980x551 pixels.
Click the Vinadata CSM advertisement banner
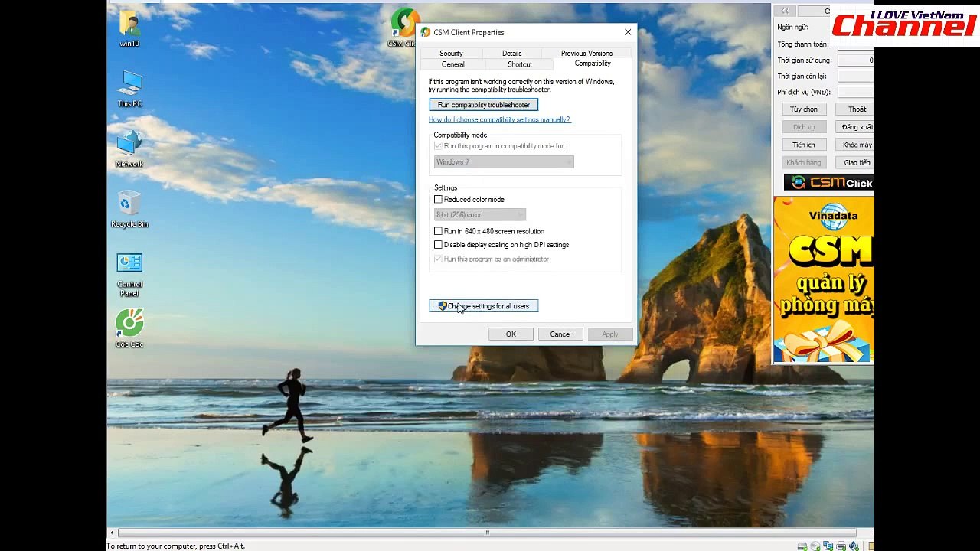[x=823, y=279]
